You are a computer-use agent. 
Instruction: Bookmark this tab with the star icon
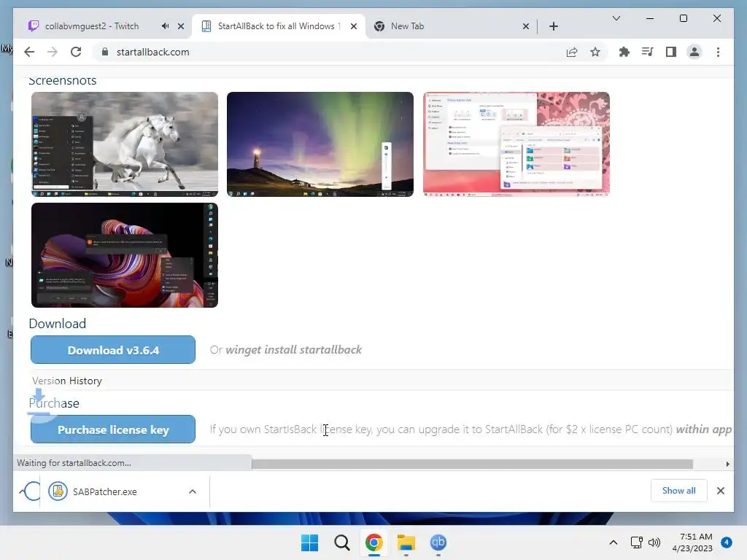[595, 52]
